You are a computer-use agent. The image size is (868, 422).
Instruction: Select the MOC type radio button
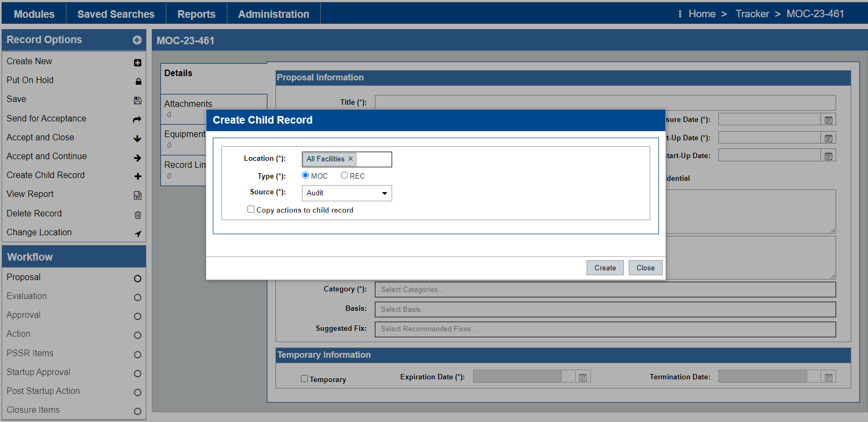tap(306, 175)
